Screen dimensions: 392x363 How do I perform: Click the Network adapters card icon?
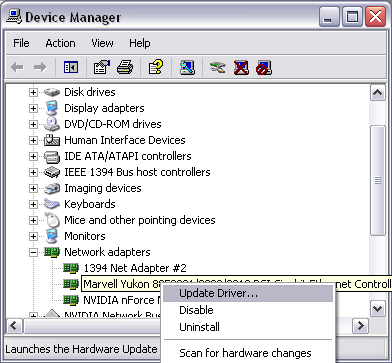click(x=52, y=252)
